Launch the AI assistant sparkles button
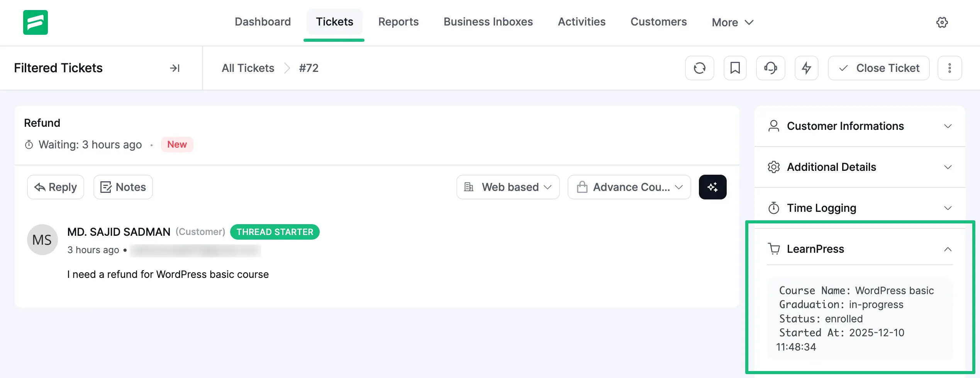Viewport: 980px width, 378px height. [712, 187]
